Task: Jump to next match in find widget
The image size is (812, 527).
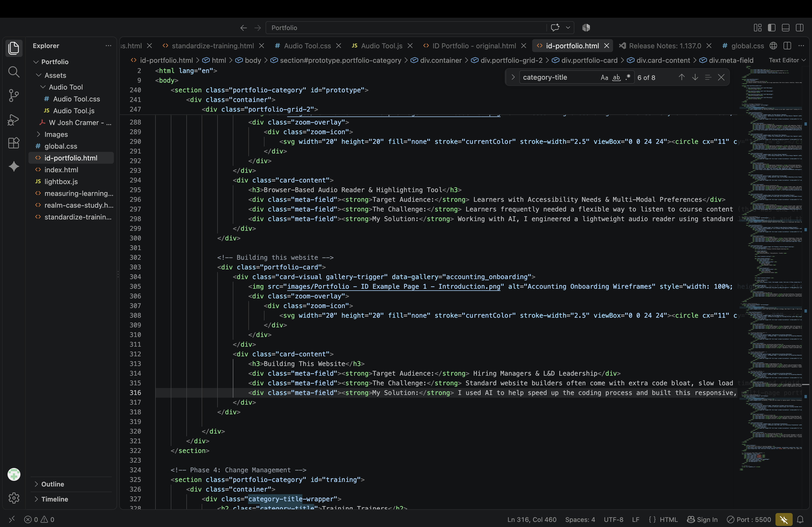Action: click(695, 77)
